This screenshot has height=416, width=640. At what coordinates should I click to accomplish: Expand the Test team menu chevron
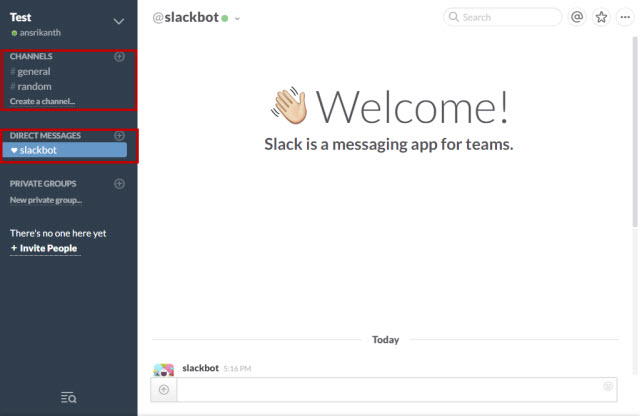coord(118,21)
